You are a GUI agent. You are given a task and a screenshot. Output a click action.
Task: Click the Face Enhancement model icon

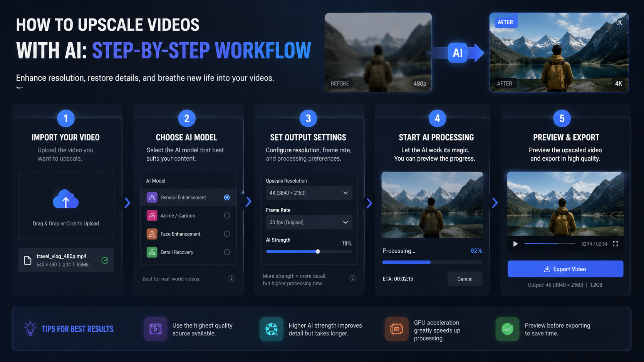(152, 234)
